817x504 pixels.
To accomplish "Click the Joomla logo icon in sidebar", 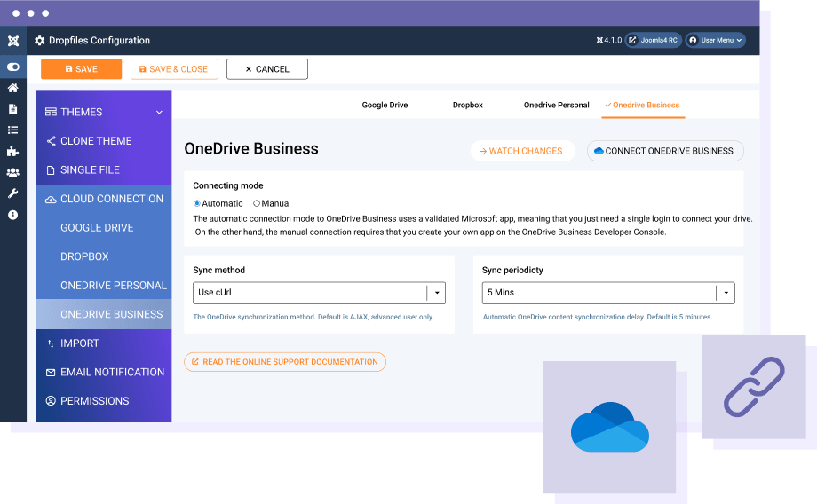I will 13,41.
